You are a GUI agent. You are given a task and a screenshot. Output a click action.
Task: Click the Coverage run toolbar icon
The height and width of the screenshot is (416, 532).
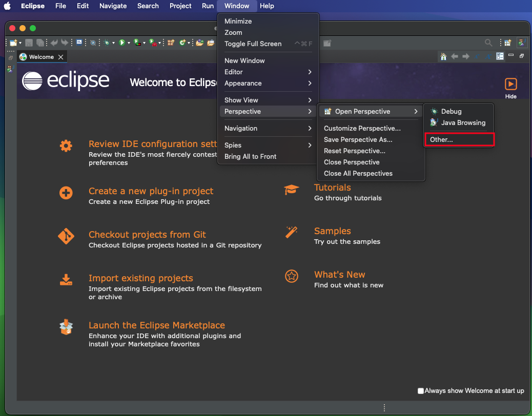(x=137, y=43)
